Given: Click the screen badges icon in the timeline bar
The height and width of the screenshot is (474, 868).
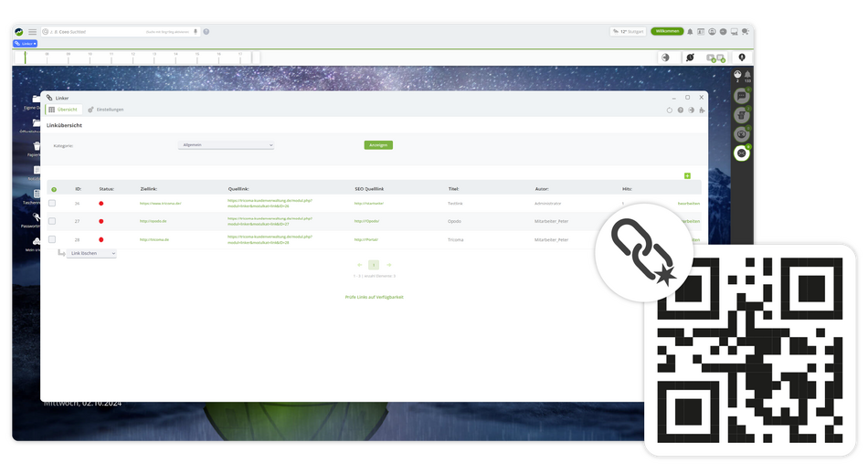Looking at the screenshot, I should click(x=715, y=58).
